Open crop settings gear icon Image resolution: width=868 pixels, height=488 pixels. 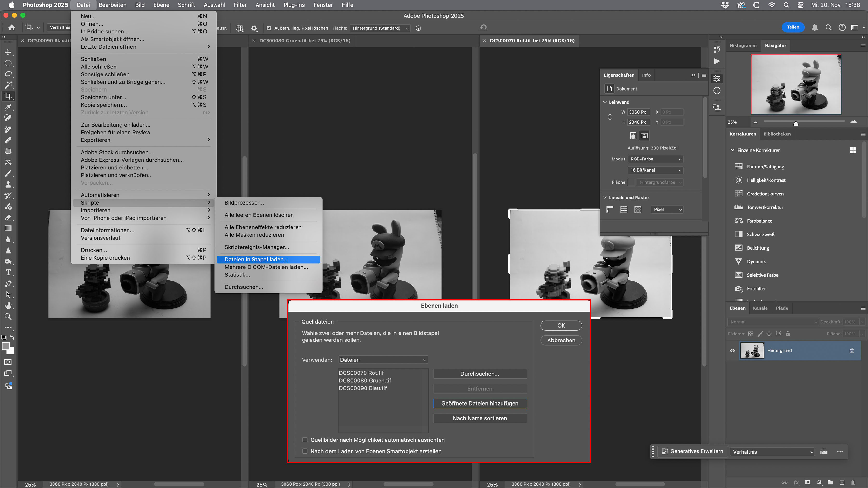(x=254, y=28)
